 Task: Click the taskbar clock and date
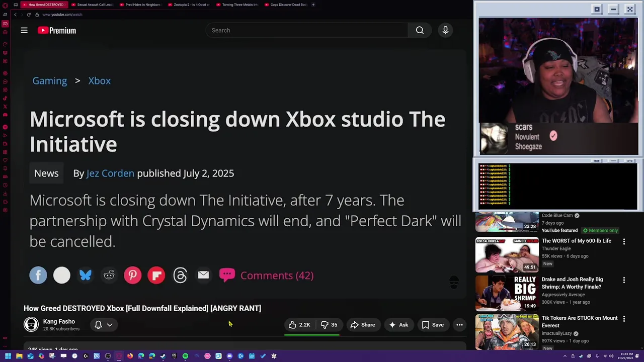626,356
